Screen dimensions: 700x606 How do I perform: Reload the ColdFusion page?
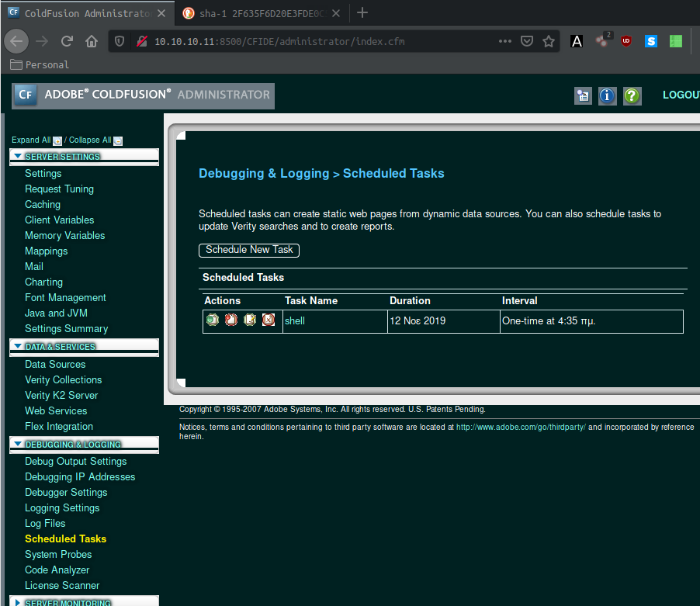pos(67,41)
